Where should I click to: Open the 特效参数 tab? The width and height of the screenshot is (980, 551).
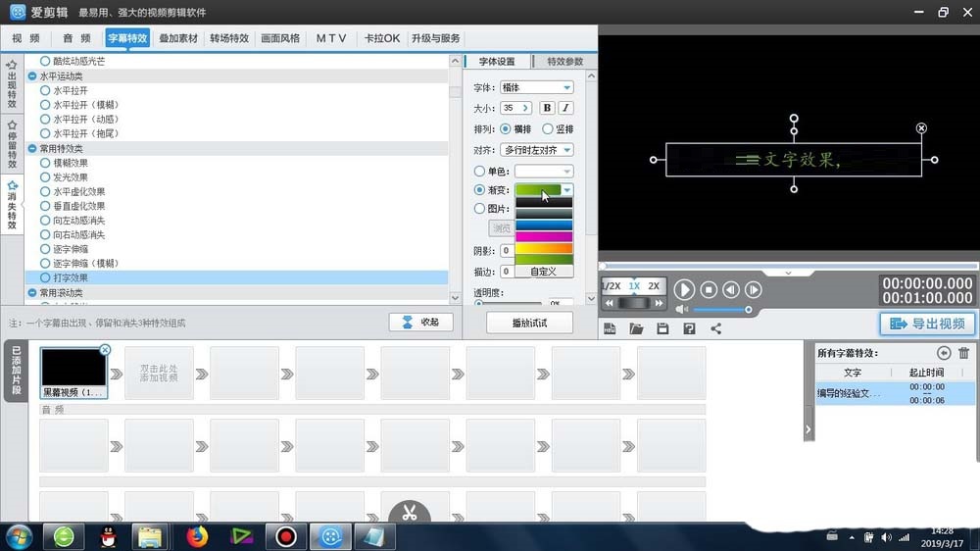coord(564,61)
